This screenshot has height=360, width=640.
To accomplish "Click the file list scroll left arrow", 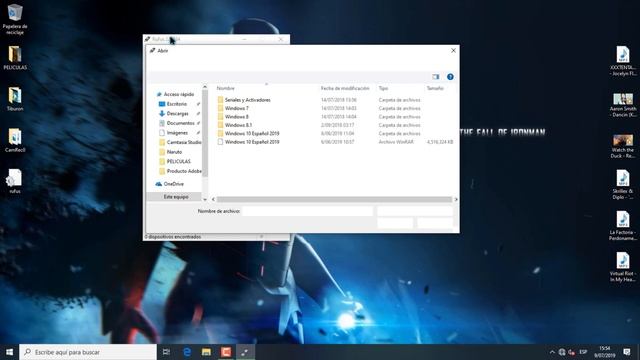I will [213, 200].
